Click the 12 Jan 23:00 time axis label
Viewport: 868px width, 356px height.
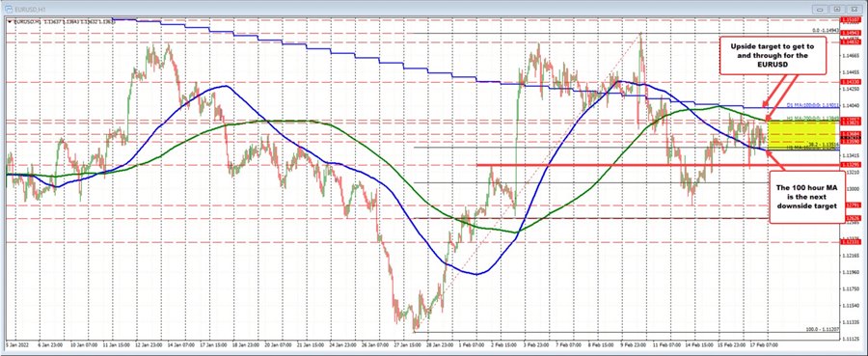(148, 344)
